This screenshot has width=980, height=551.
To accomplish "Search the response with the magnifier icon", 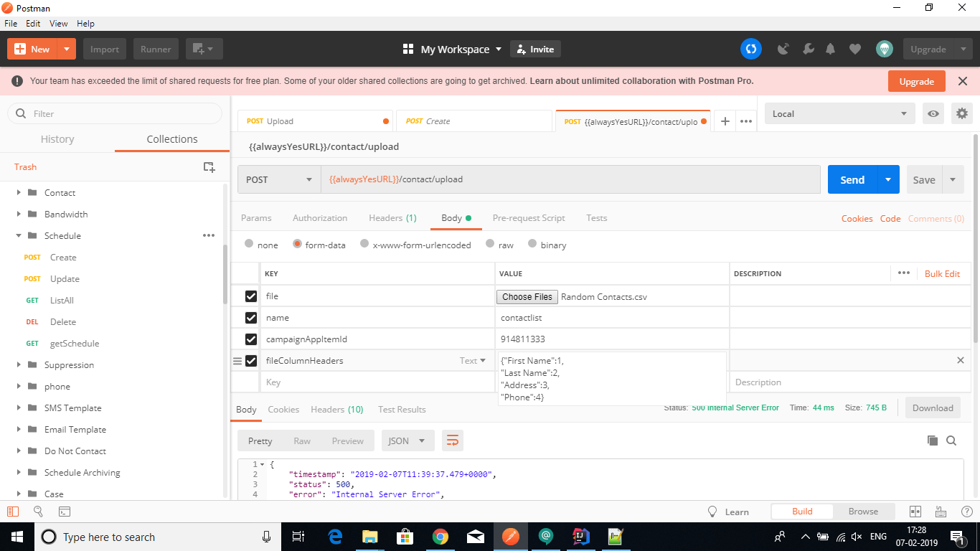I will (952, 441).
